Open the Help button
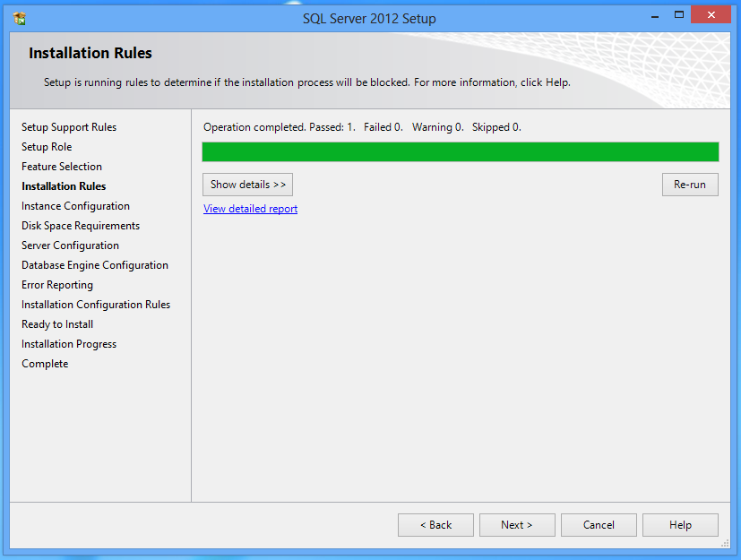The width and height of the screenshot is (741, 560). coord(680,525)
